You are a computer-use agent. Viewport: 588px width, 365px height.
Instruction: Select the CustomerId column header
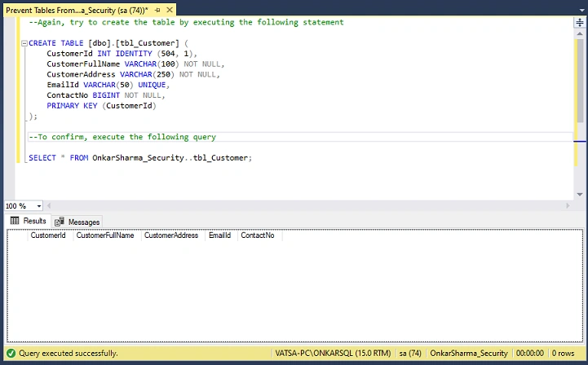pos(50,235)
